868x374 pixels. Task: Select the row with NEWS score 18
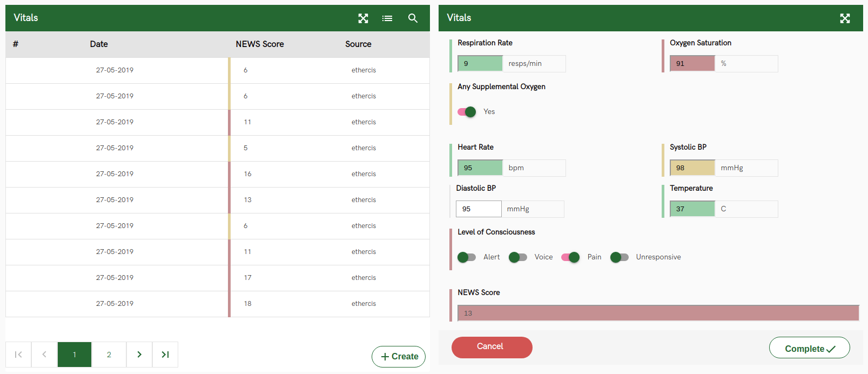coord(218,304)
